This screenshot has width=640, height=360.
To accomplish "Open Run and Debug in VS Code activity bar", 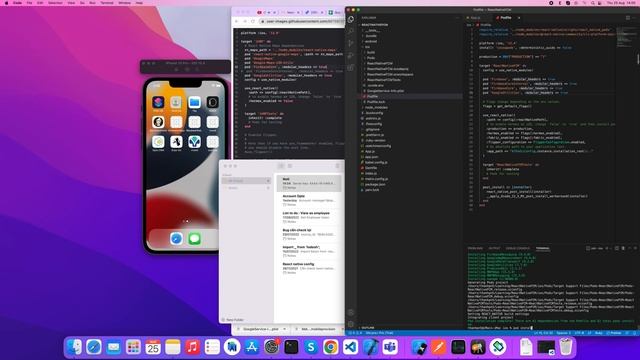I will [x=351, y=56].
